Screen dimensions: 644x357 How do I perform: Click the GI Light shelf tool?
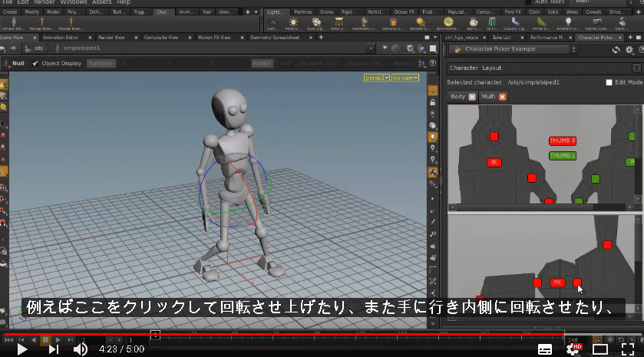point(491,25)
